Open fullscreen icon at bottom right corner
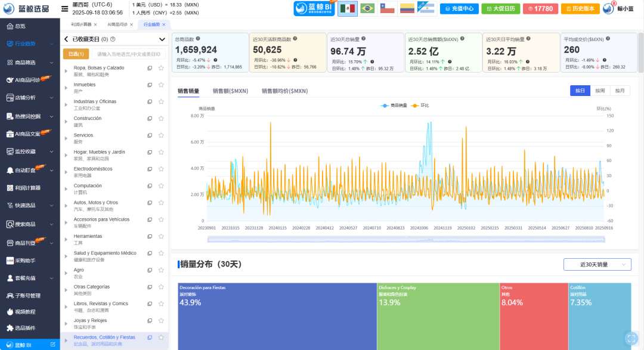Viewport: 644px width, 350px height. coord(631,339)
